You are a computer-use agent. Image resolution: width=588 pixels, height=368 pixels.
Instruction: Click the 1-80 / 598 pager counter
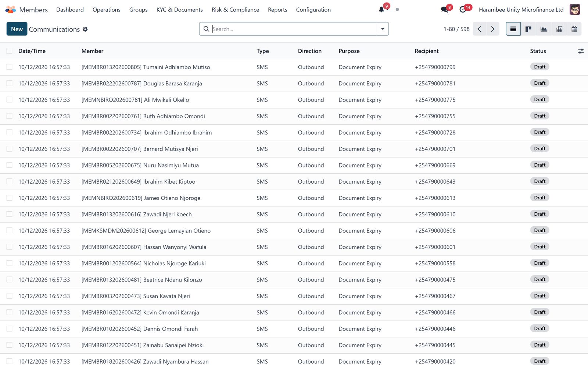456,29
